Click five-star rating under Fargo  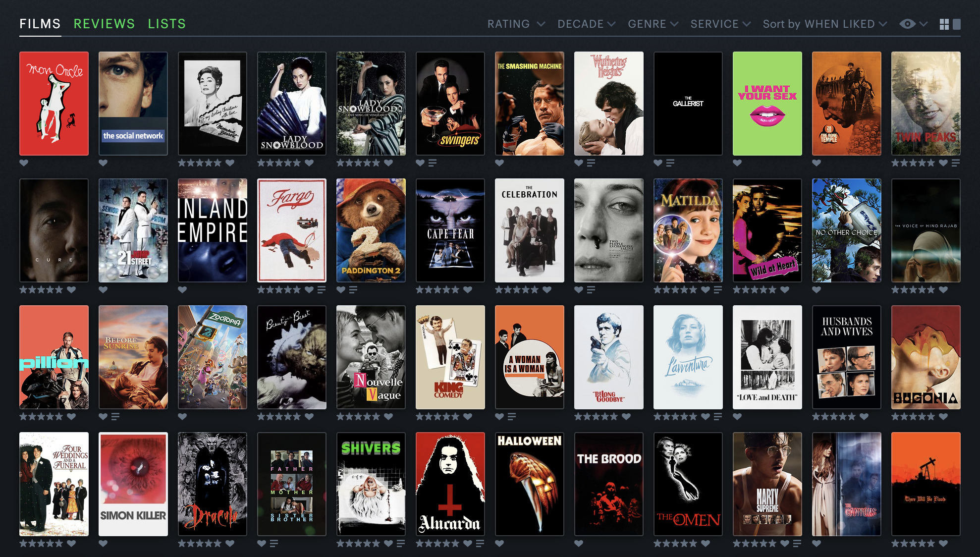pyautogui.click(x=279, y=290)
